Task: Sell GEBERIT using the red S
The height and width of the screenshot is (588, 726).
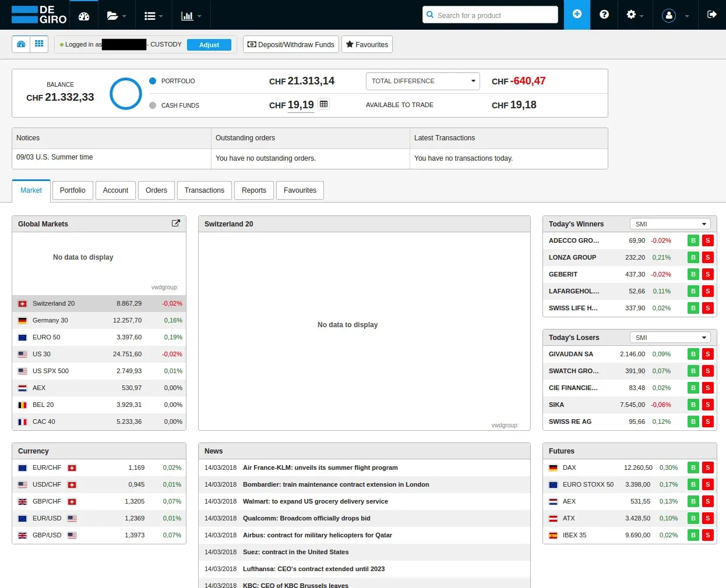Action: pos(708,274)
